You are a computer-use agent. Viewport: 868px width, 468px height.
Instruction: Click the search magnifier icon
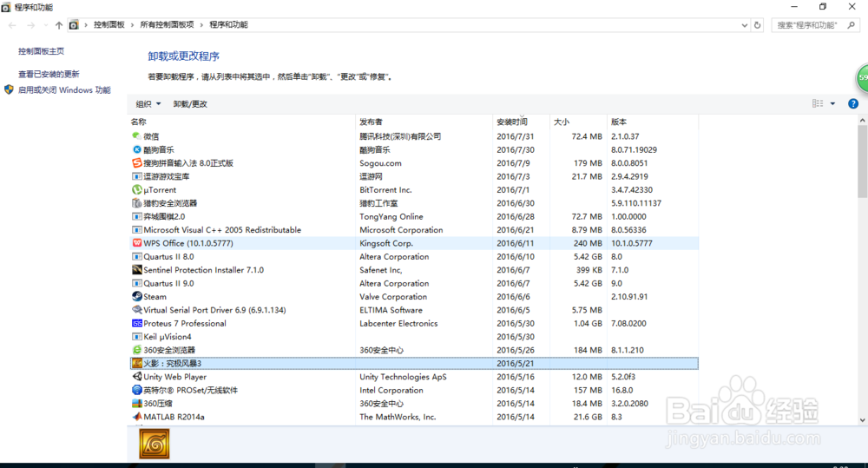852,25
